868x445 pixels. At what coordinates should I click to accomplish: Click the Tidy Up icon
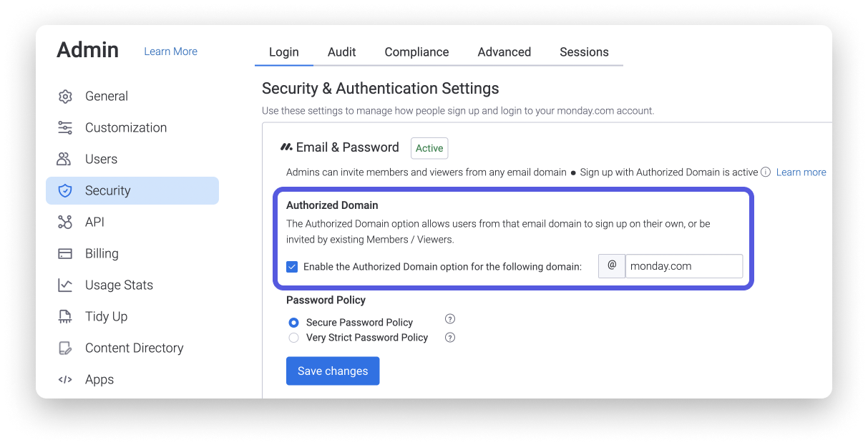click(x=65, y=316)
